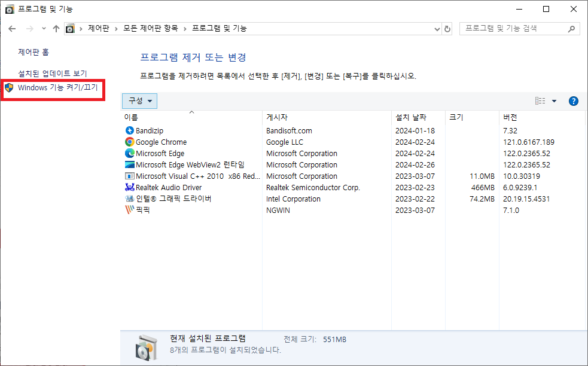This screenshot has height=366, width=588.
Task: Click the Realtek Audio Driver icon
Action: 129,187
